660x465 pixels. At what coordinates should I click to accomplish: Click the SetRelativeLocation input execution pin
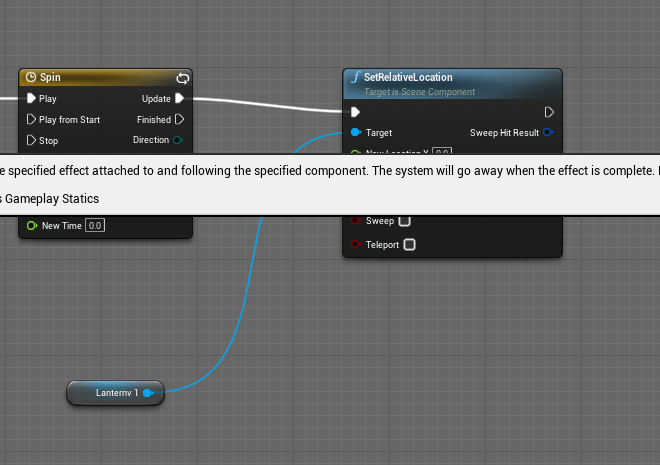(x=355, y=112)
